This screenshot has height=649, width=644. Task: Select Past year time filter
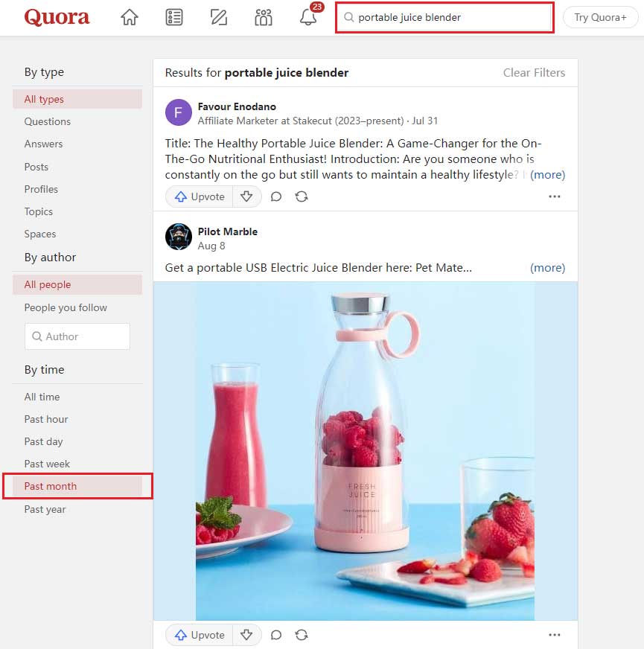(x=45, y=510)
